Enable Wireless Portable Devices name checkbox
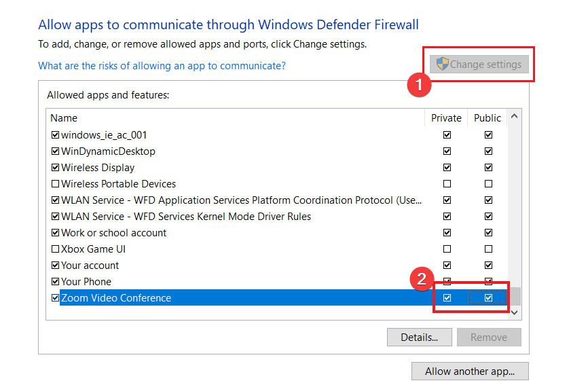This screenshot has width=588, height=383. [x=56, y=184]
